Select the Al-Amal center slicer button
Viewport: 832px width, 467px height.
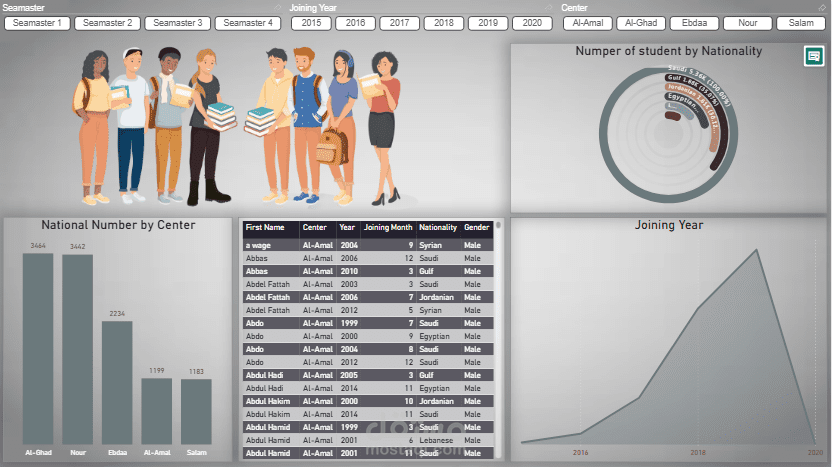[588, 23]
